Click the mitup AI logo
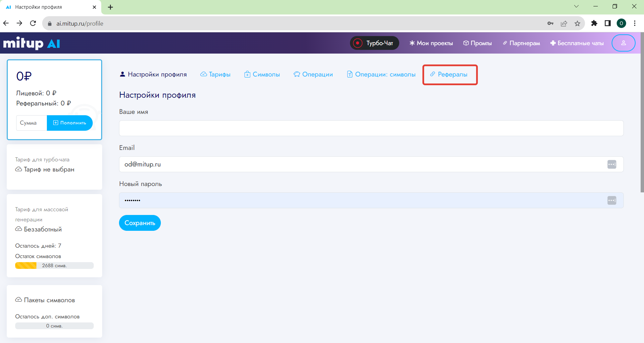The image size is (644, 343). (x=32, y=43)
